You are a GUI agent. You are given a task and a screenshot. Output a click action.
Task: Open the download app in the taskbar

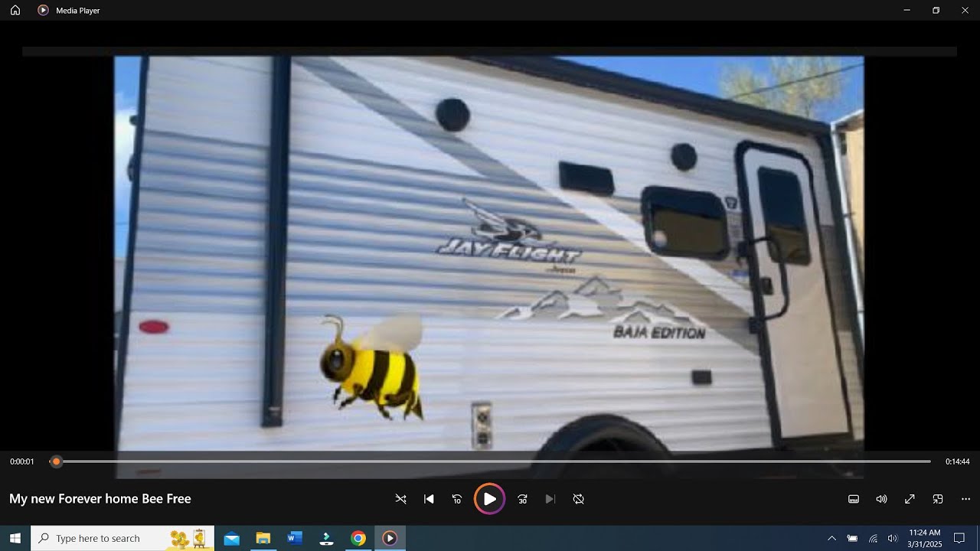click(326, 538)
